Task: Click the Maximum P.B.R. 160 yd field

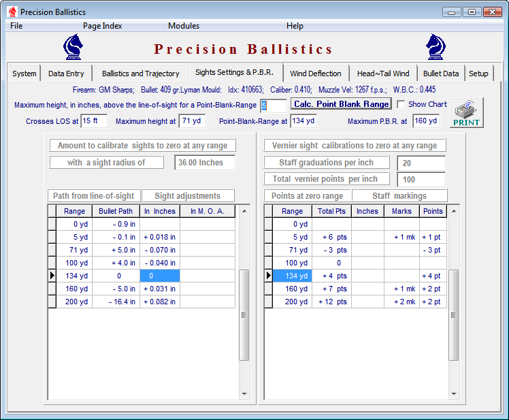Action: 425,121
